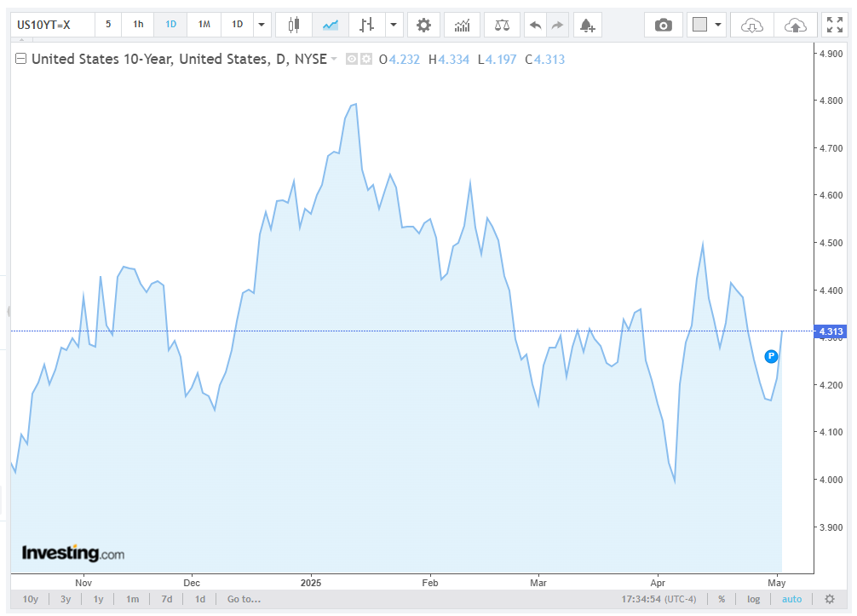Click the Feb time axis label
This screenshot has height=616, width=857.
click(x=430, y=583)
